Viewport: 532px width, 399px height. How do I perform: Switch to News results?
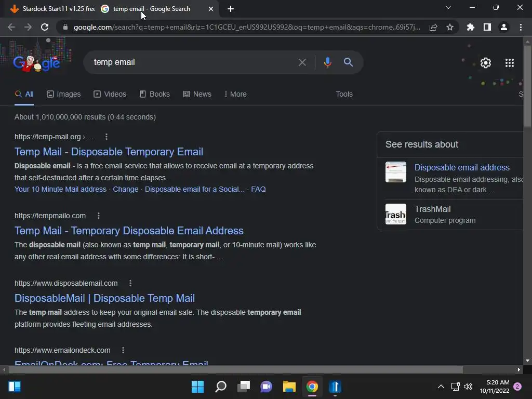197,95
